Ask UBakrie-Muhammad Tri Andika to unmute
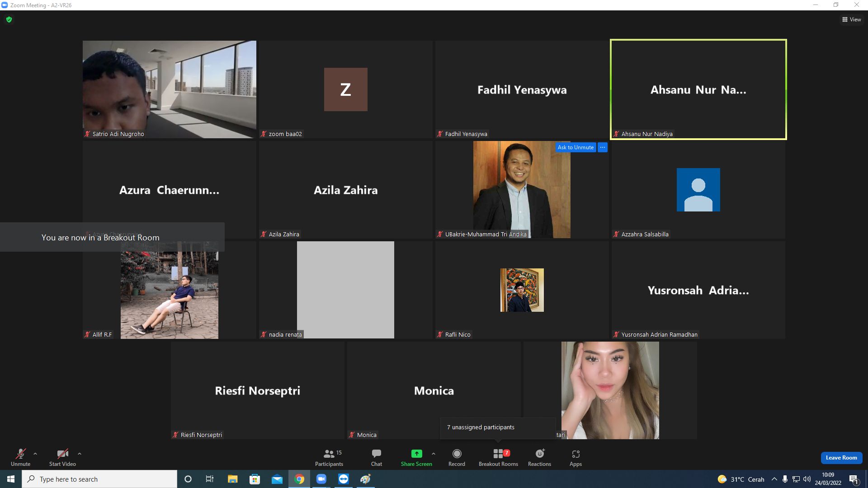 (x=576, y=147)
